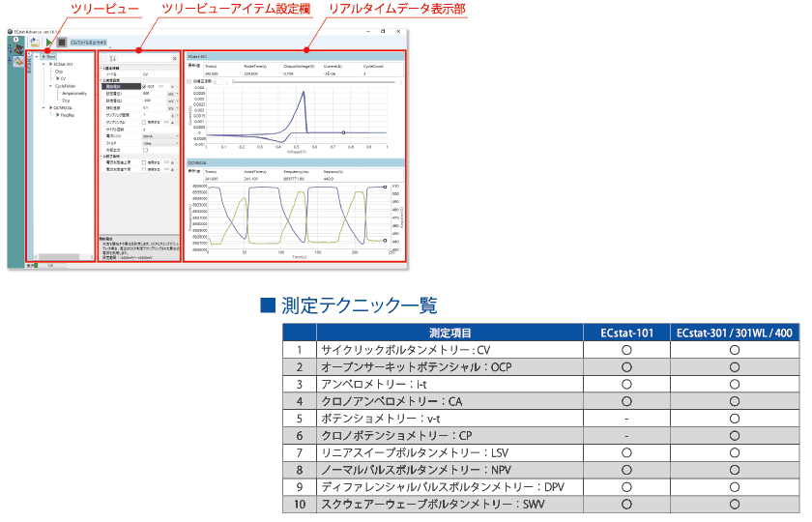812x522 pixels.
Task: Toggle the empty checkbox below Hz dropdown
Action: point(146,150)
